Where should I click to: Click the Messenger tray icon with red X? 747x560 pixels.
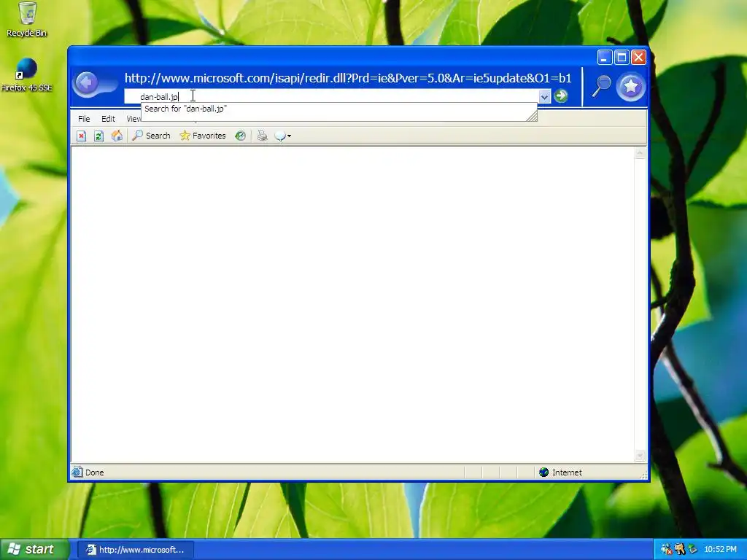(667, 550)
